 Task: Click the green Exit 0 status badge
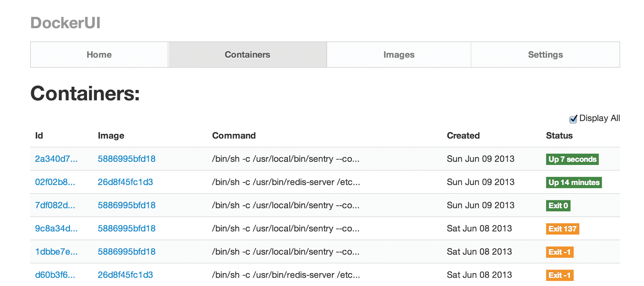[558, 206]
